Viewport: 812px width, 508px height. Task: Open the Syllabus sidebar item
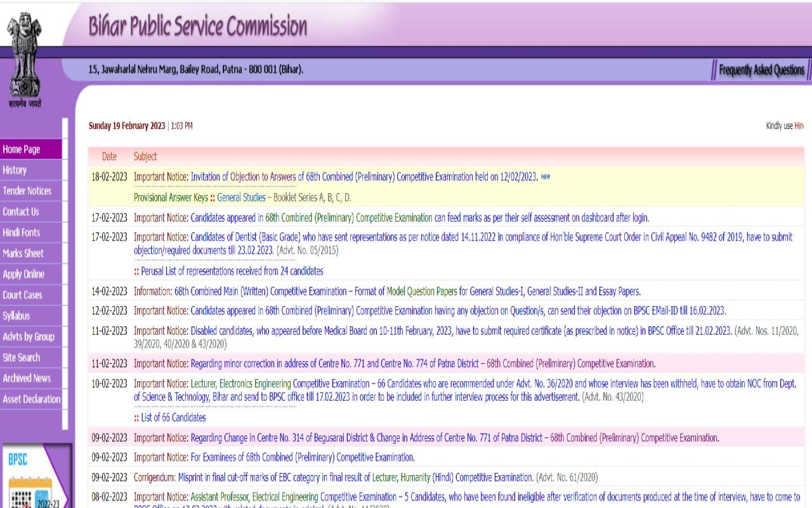click(x=16, y=316)
